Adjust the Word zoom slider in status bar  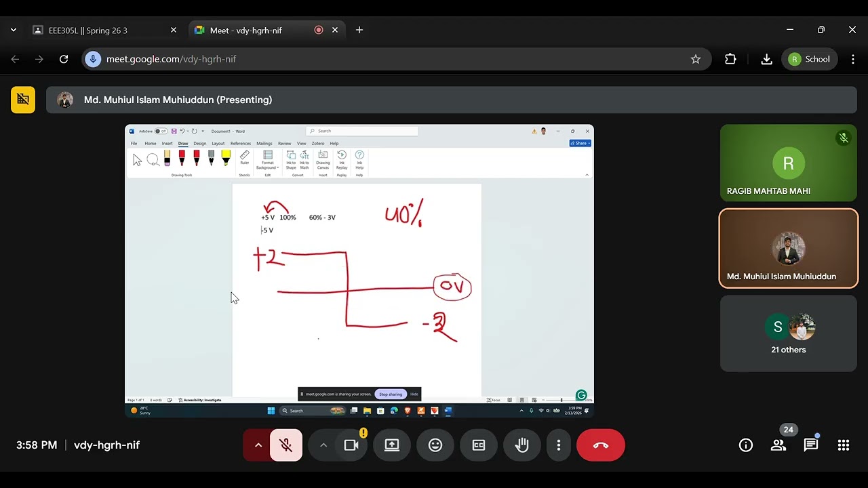click(x=561, y=400)
